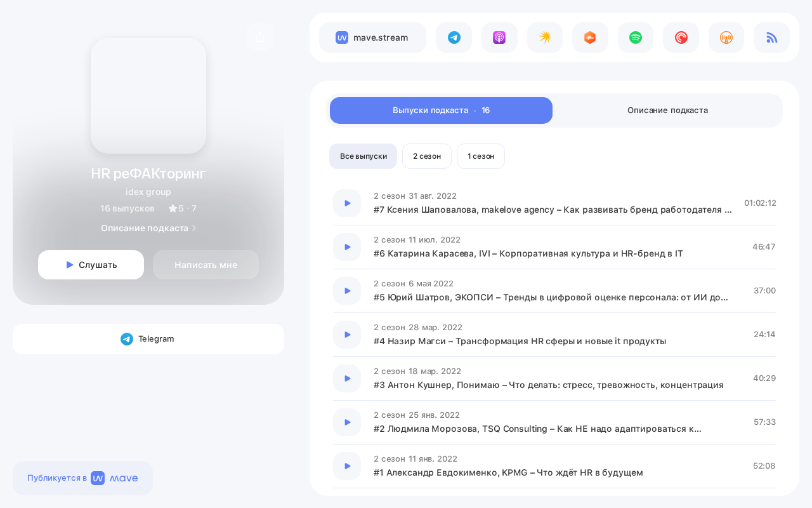Click the duration 46:47
This screenshot has height=508, width=812.
click(x=764, y=247)
